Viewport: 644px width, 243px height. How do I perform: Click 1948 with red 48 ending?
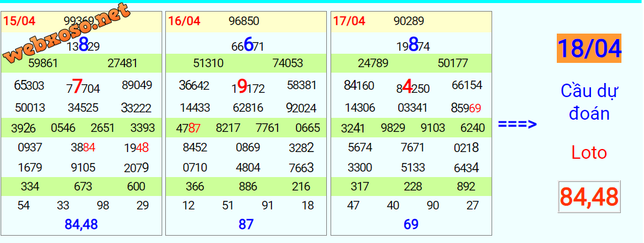click(x=137, y=148)
